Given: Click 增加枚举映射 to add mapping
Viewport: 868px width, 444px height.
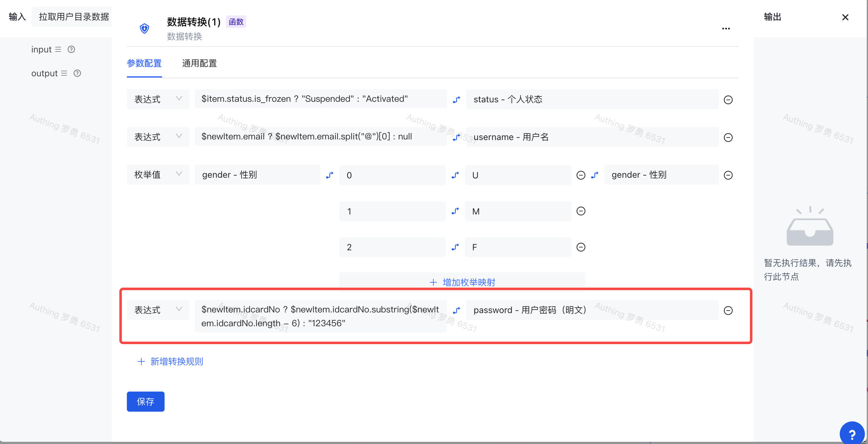Looking at the screenshot, I should click(x=462, y=282).
